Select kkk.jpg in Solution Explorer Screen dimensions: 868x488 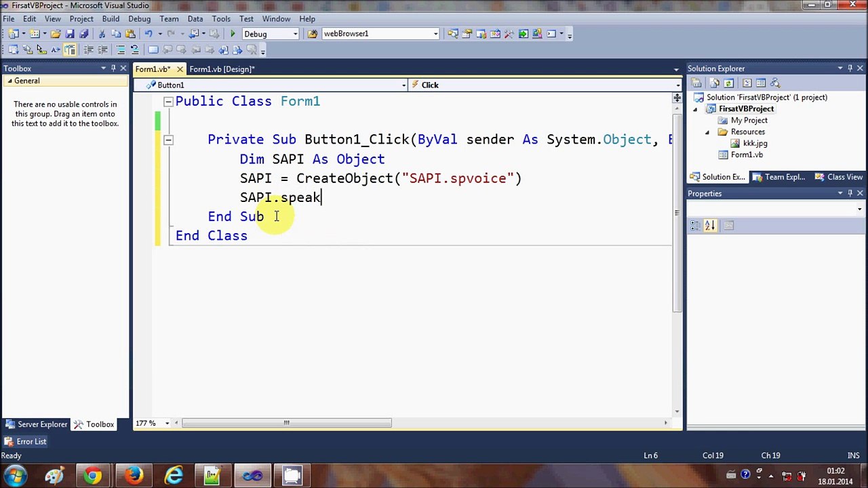(755, 144)
